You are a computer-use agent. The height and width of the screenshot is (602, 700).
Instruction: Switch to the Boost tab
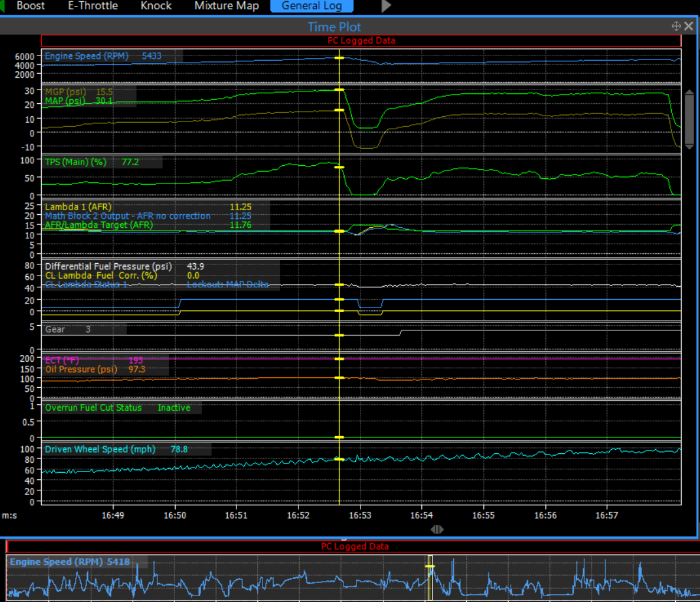(x=31, y=6)
